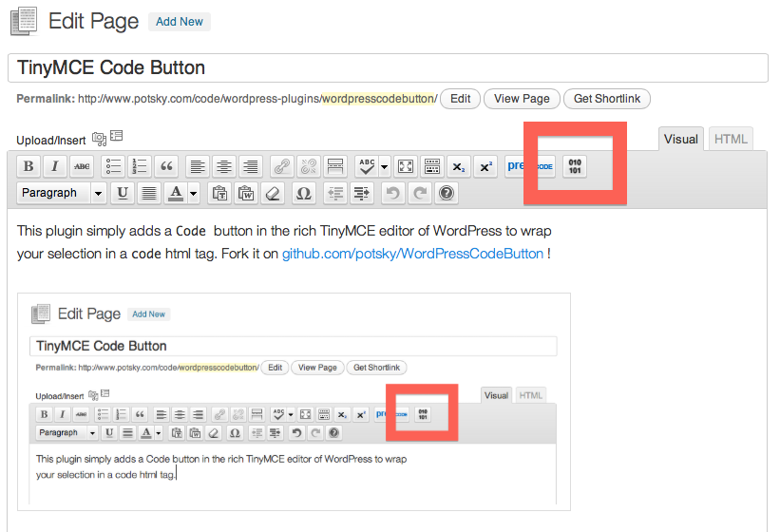Add an image via the Upload/Insert camera icon

coord(99,139)
